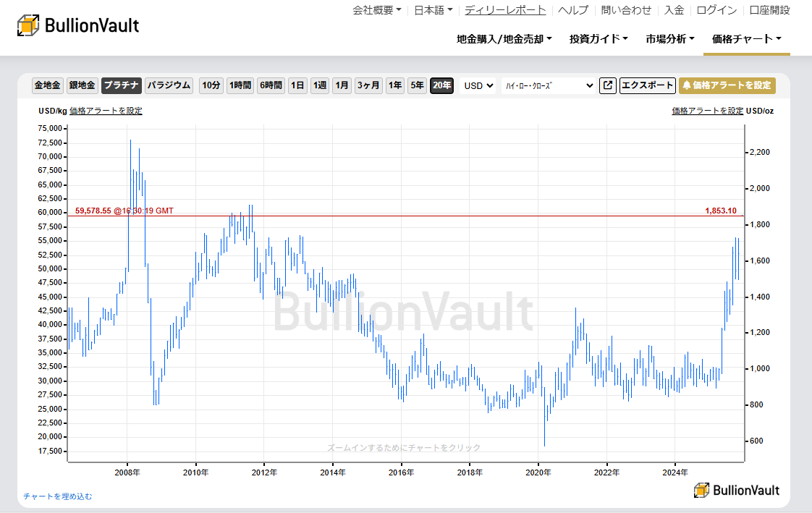
Task: Select 銀地金 metal option
Action: 83,85
